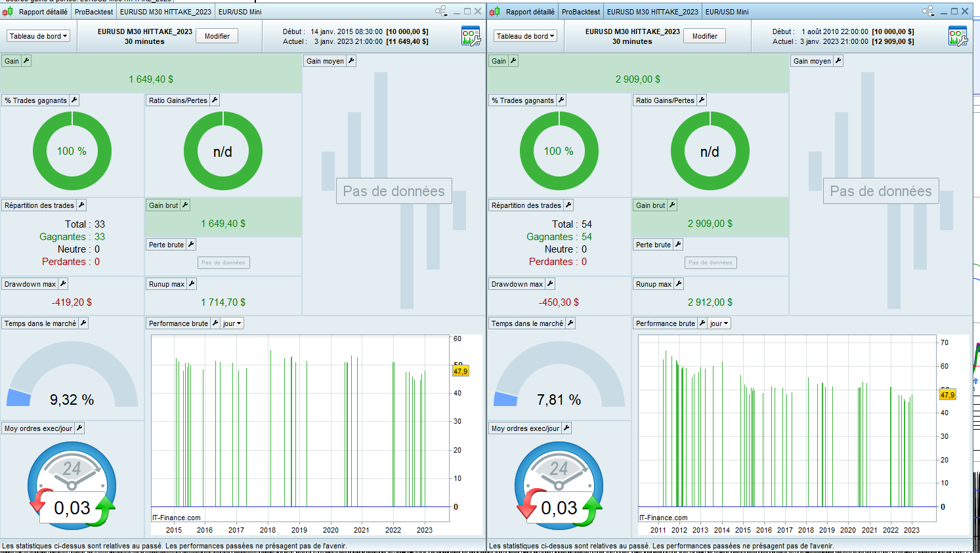Screen dimensions: 980x553
Task: Click Ratio Gains/Pertes wrench in right report
Action: click(702, 100)
